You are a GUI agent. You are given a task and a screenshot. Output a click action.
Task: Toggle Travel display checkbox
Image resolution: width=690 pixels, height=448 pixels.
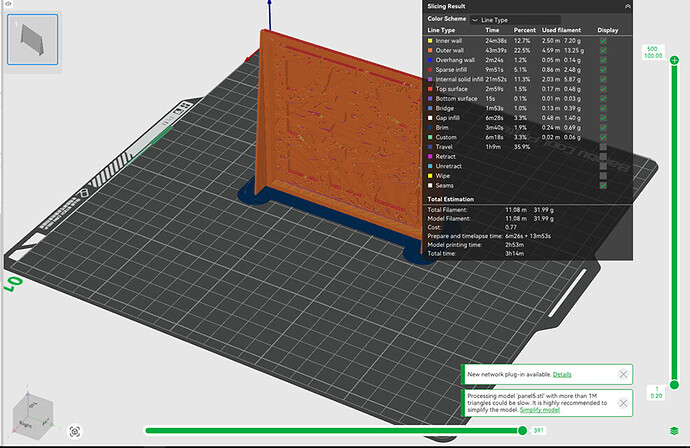tap(603, 147)
